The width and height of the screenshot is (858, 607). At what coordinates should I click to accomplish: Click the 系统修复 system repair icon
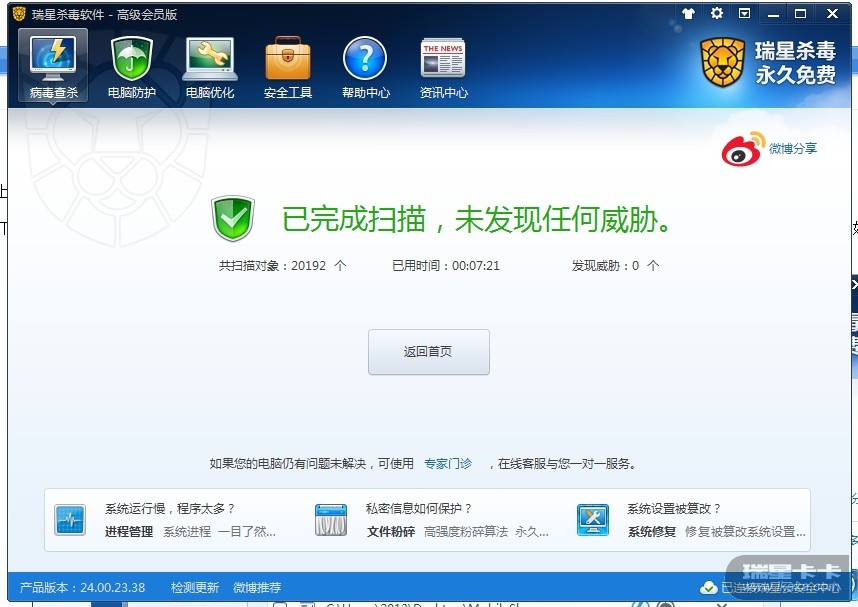click(593, 519)
